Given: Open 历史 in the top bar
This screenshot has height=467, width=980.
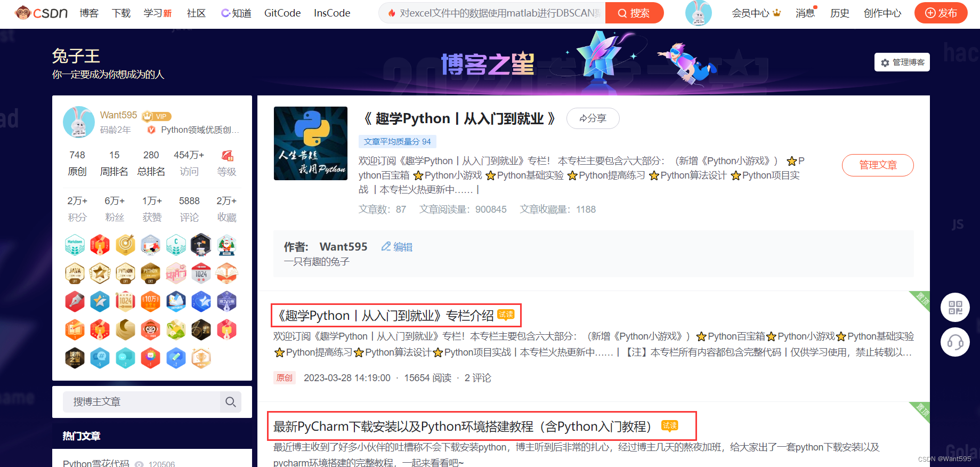Looking at the screenshot, I should pos(840,13).
